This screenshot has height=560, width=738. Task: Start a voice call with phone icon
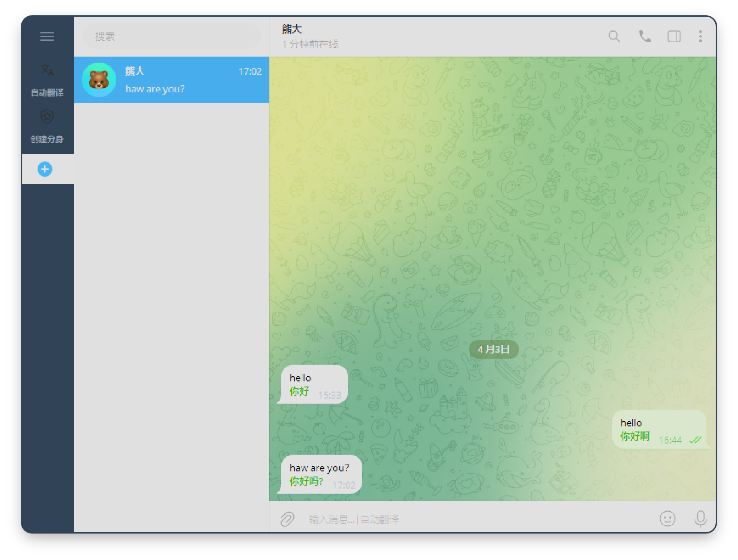click(645, 36)
